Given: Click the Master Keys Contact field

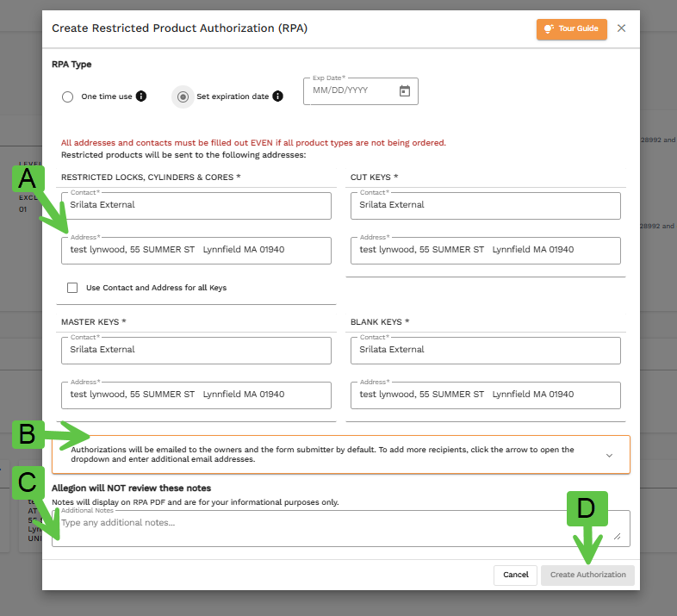Looking at the screenshot, I should tap(196, 350).
